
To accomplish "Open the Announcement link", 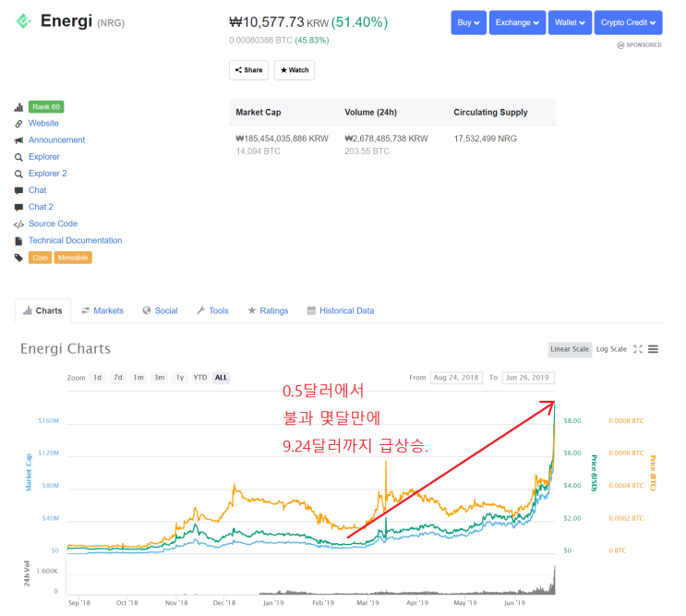I will pyautogui.click(x=56, y=140).
